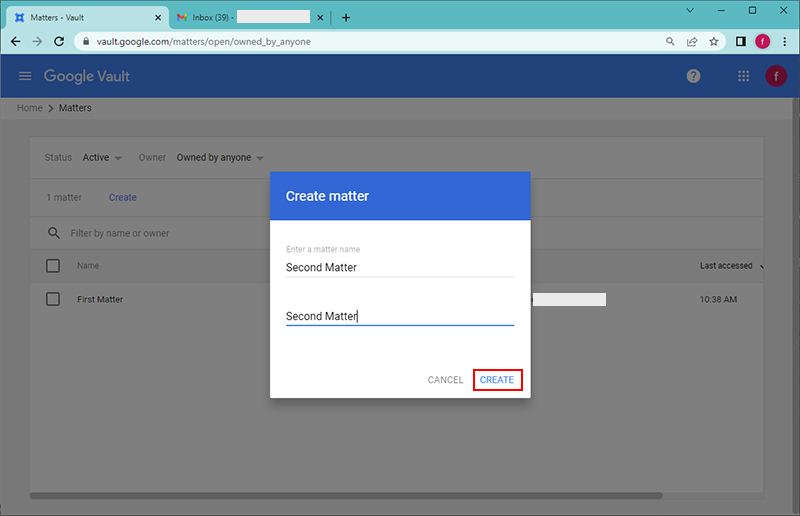
Task: Click the Create matter dialog title
Action: (327, 196)
